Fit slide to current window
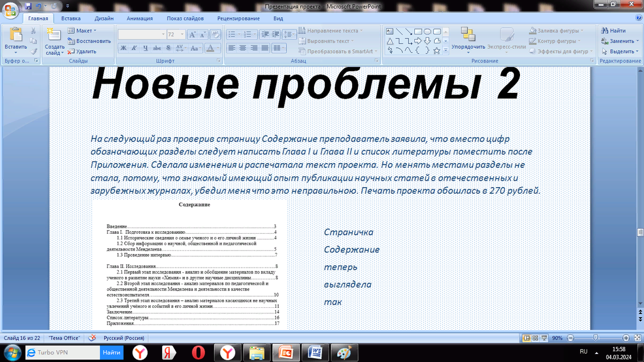 tap(636, 338)
